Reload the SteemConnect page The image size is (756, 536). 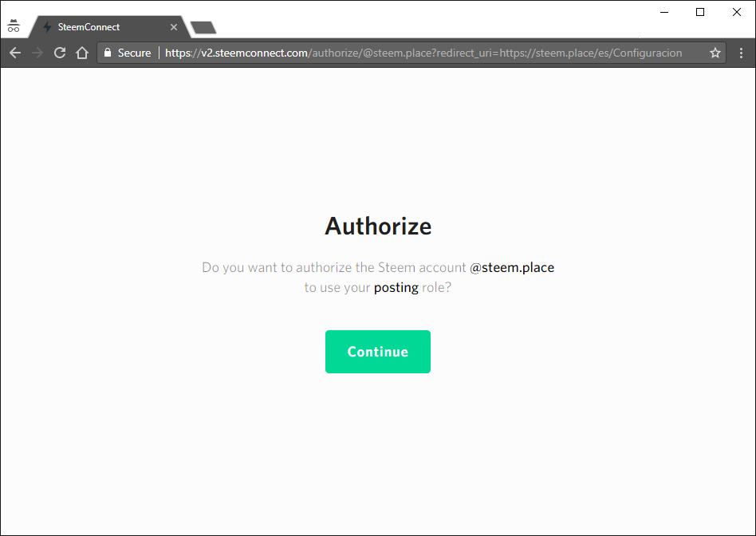(x=60, y=53)
